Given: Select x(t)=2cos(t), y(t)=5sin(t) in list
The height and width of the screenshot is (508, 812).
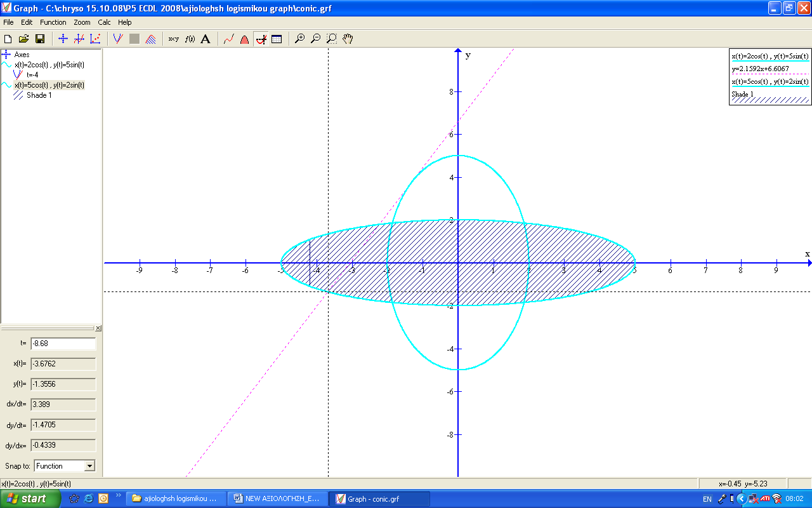Looking at the screenshot, I should [x=49, y=65].
